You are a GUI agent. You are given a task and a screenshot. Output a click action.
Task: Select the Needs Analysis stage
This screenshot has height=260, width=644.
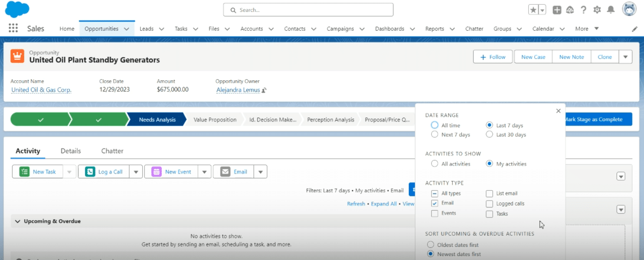click(x=157, y=119)
